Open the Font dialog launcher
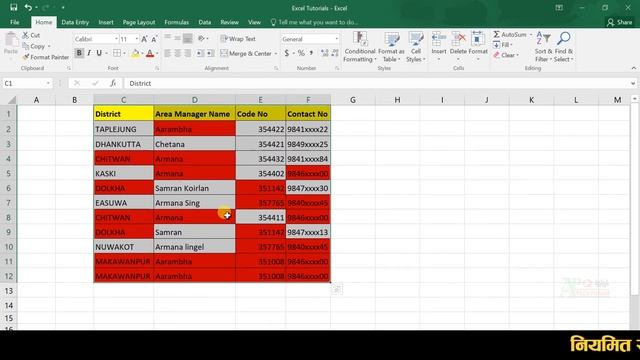The height and width of the screenshot is (360, 640). (157, 69)
